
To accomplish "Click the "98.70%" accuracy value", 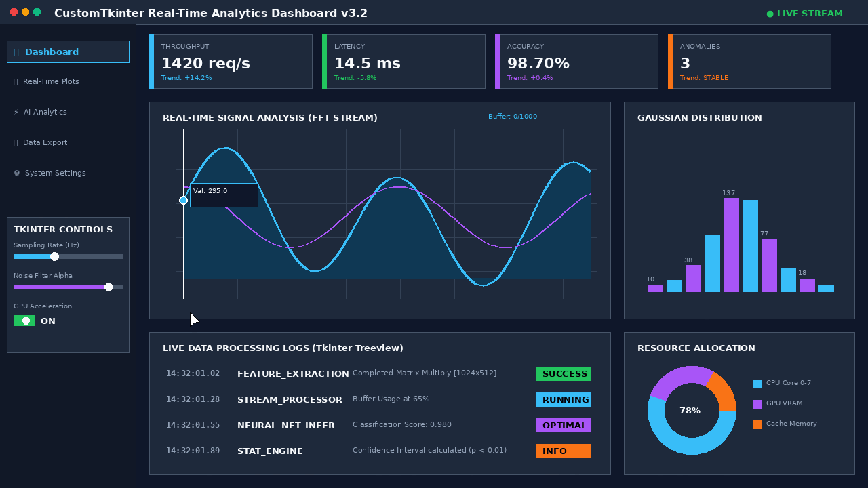I will pos(538,64).
